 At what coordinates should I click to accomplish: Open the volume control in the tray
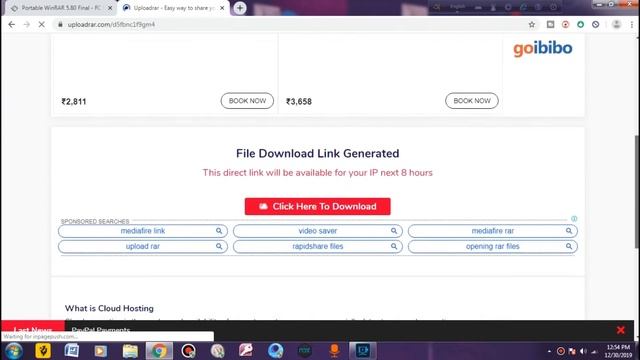click(x=583, y=351)
